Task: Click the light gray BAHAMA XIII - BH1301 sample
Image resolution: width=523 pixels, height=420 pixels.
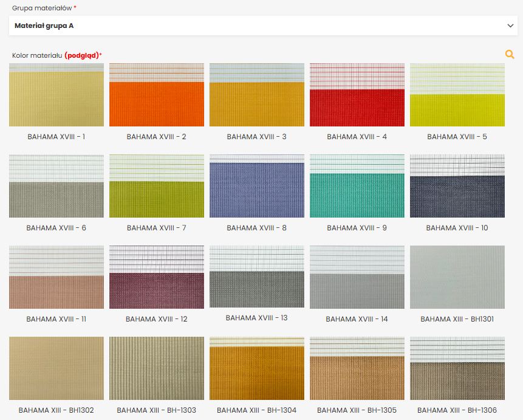Action: (457, 277)
